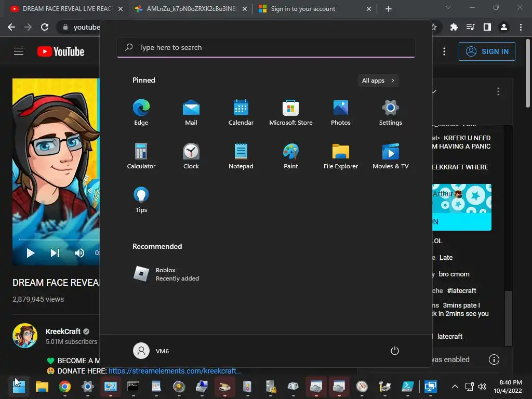Screen dimensions: 532x399
Task: Go back in Chrome
Action: [11, 27]
